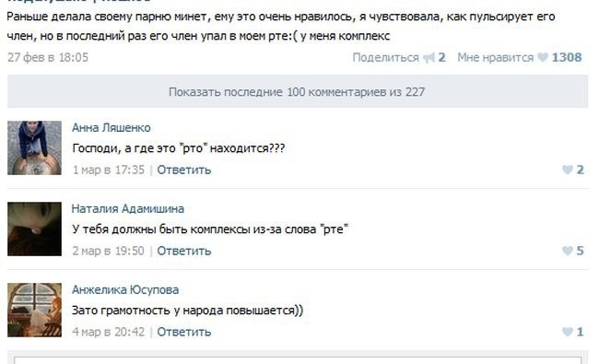Open Анжелика Юсупова's profile name link
The height and width of the screenshot is (364, 599).
pos(125,289)
